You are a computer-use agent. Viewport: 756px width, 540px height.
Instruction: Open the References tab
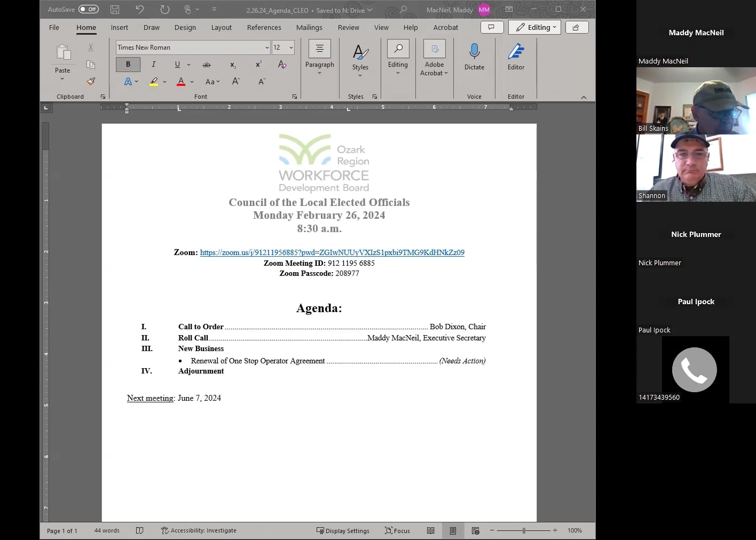tap(264, 27)
